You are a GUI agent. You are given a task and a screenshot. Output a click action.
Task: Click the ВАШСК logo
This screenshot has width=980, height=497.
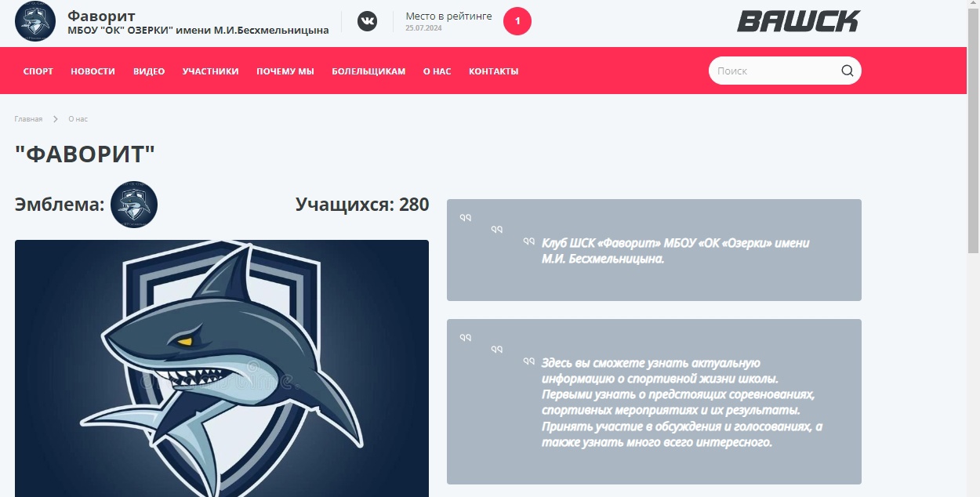pyautogui.click(x=798, y=21)
